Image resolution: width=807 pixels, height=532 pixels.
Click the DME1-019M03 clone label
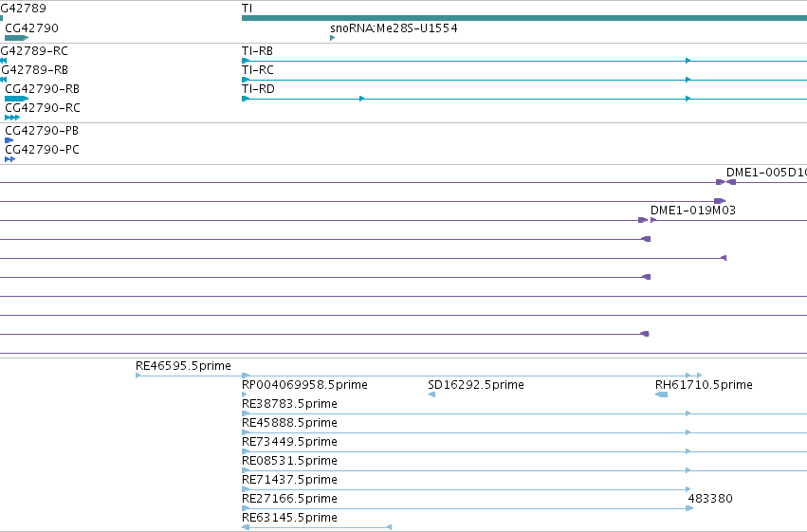pyautogui.click(x=693, y=211)
